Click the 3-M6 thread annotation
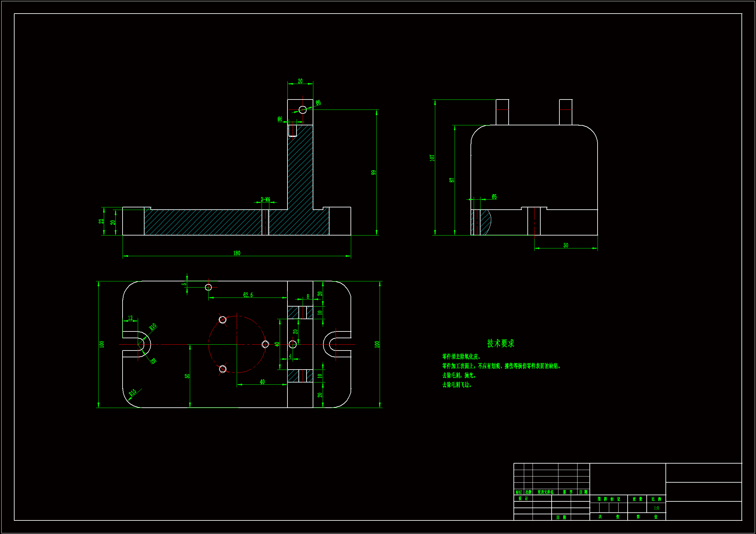This screenshot has height=534, width=756. click(x=265, y=199)
